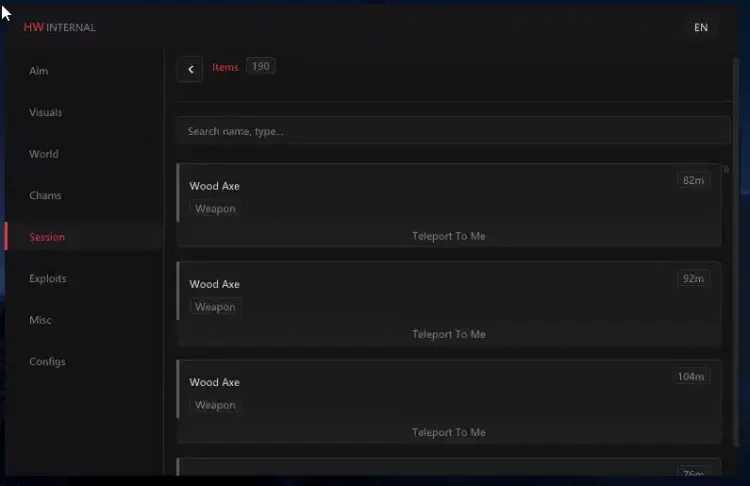Image resolution: width=750 pixels, height=486 pixels.
Task: Go to the Chams section
Action: click(45, 195)
